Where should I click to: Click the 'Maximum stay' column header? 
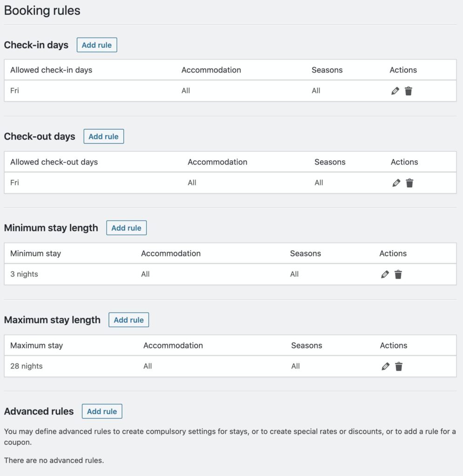pos(36,345)
